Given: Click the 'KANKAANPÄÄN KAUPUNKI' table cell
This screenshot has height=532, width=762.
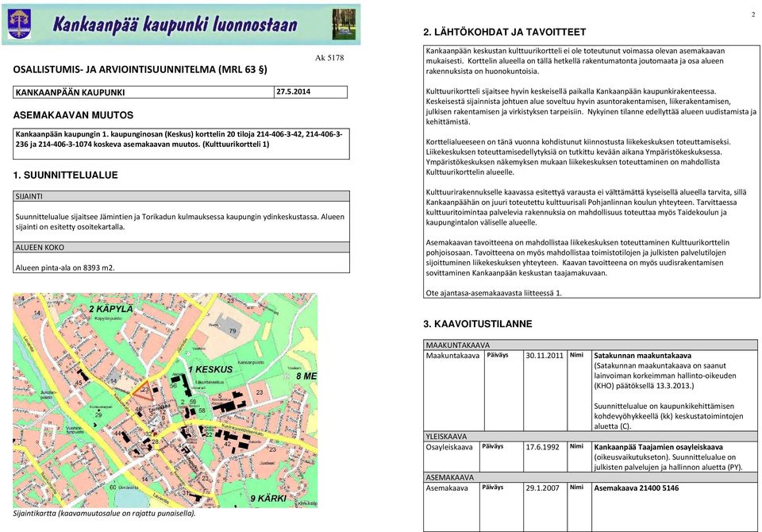Looking at the screenshot, I should click(x=144, y=92).
